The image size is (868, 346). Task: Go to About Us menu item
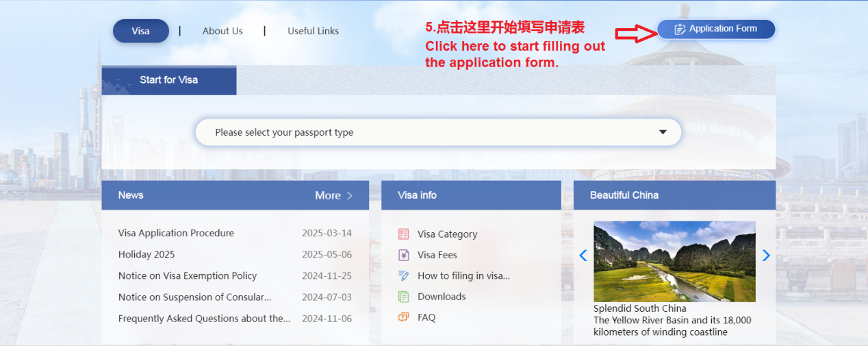click(222, 31)
